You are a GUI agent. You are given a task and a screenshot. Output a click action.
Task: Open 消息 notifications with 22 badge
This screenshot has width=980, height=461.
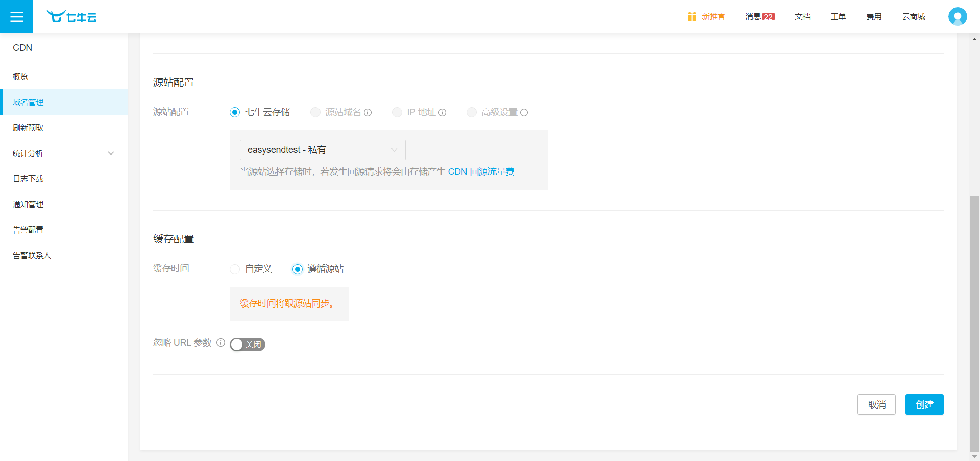point(759,17)
